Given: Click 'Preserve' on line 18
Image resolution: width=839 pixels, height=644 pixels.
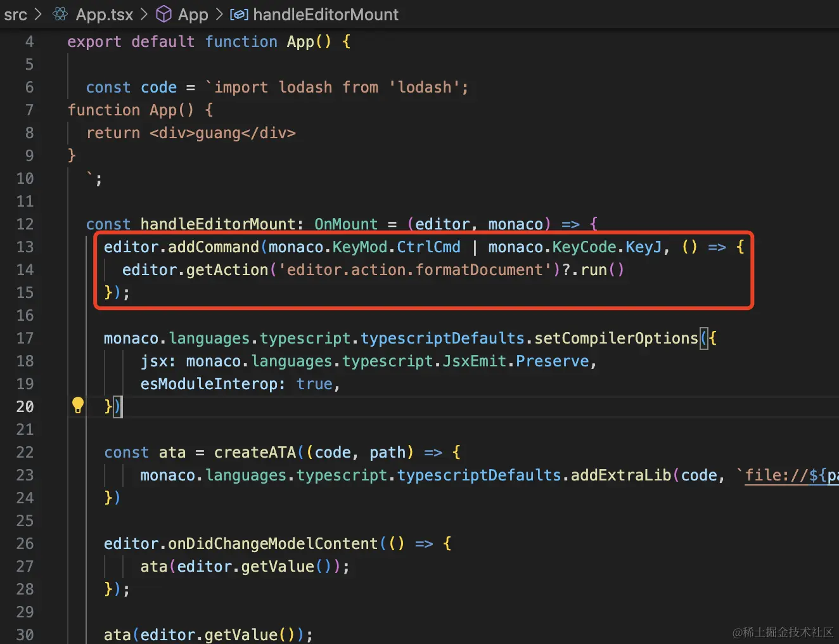Looking at the screenshot, I should tap(553, 361).
